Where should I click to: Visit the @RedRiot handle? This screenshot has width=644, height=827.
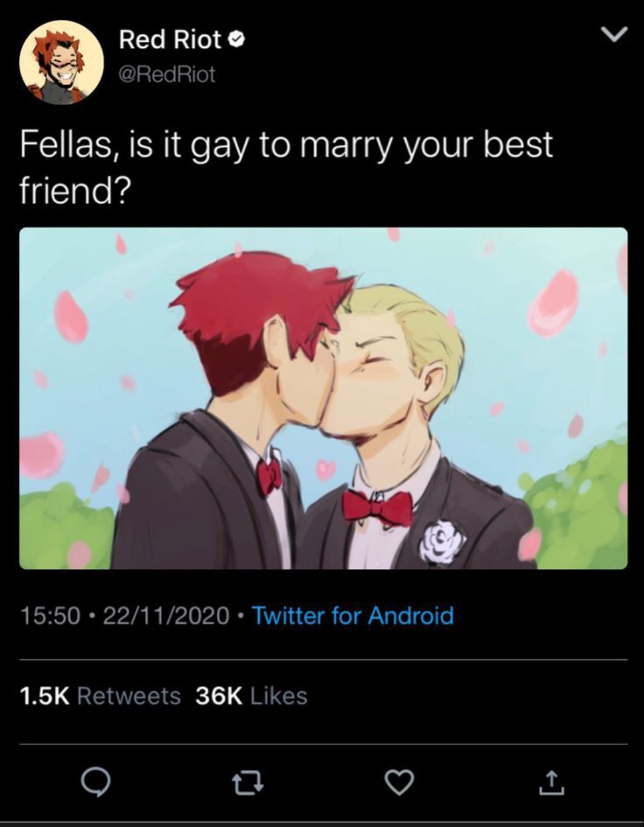click(x=167, y=74)
